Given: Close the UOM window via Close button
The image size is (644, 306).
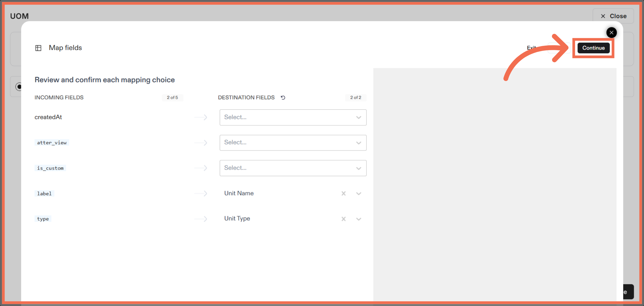Looking at the screenshot, I should [x=613, y=16].
